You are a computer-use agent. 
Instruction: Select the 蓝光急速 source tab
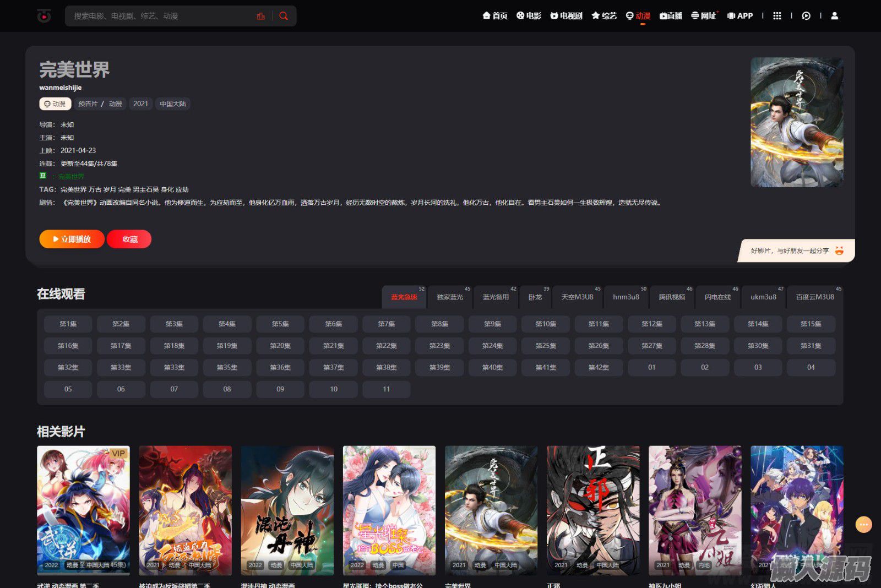[x=404, y=297]
